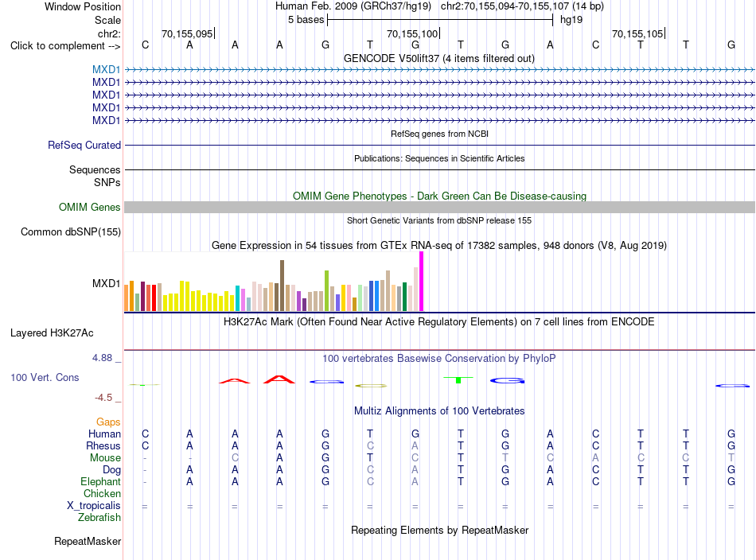Click the OMIM Gene Phenotypes green title
Screen dimensions: 756x560
point(439,196)
